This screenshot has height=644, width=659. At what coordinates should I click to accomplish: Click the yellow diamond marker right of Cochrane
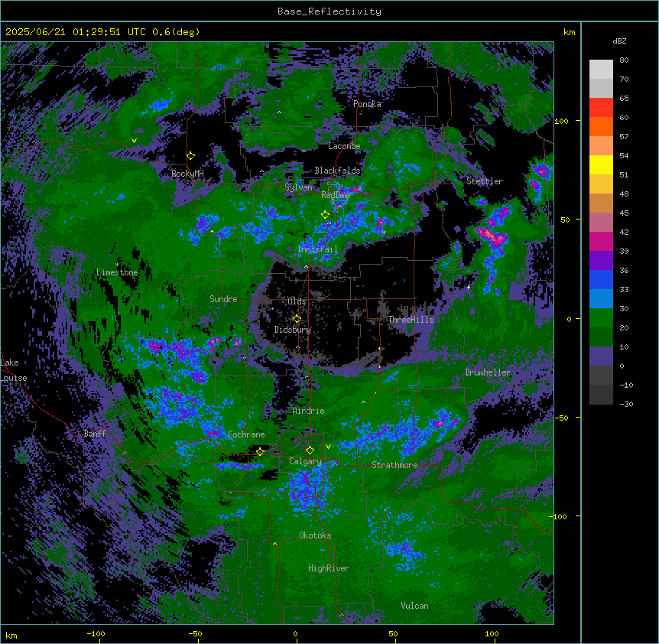click(260, 452)
